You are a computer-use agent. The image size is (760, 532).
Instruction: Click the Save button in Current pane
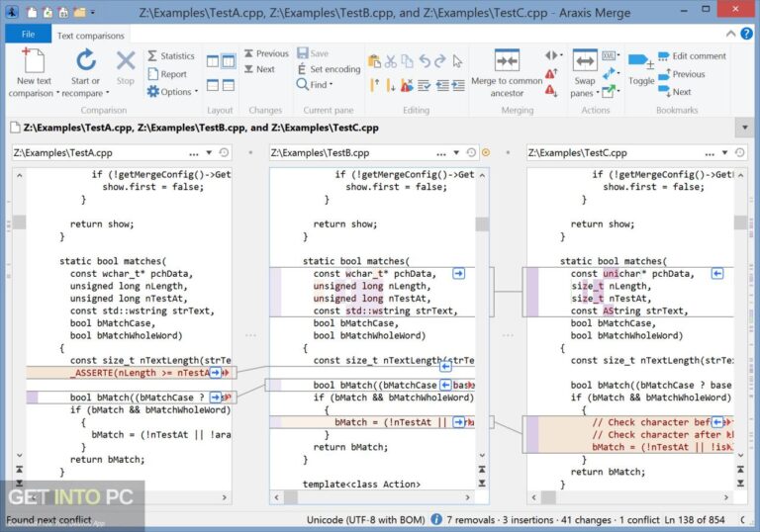pyautogui.click(x=313, y=53)
